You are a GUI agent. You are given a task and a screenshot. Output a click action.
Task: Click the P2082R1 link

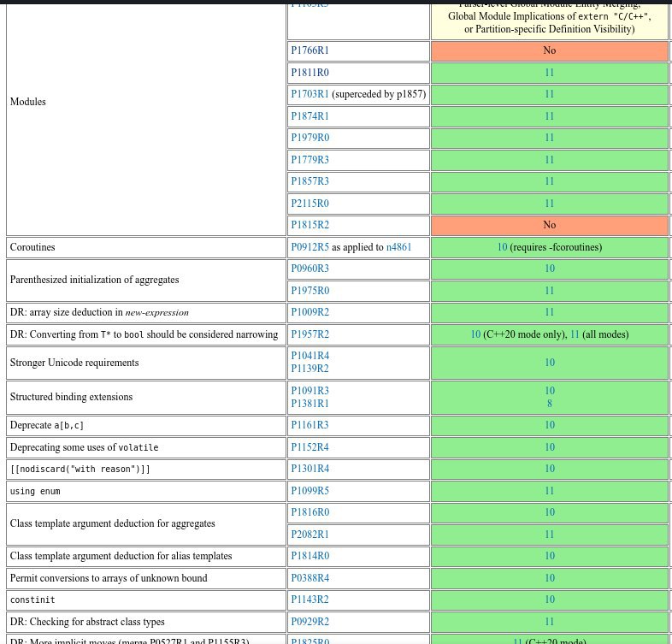coord(309,535)
